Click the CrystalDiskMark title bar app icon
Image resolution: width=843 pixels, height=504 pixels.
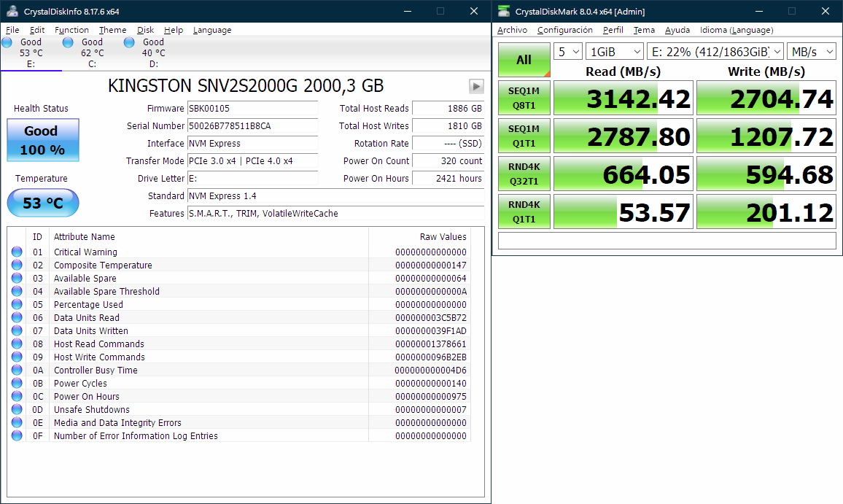pyautogui.click(x=504, y=11)
